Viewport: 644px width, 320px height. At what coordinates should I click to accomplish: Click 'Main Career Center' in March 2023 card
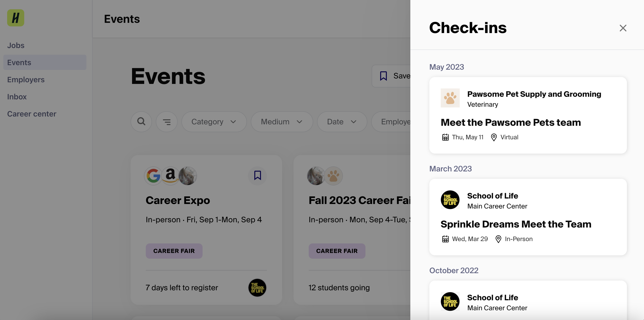497,206
